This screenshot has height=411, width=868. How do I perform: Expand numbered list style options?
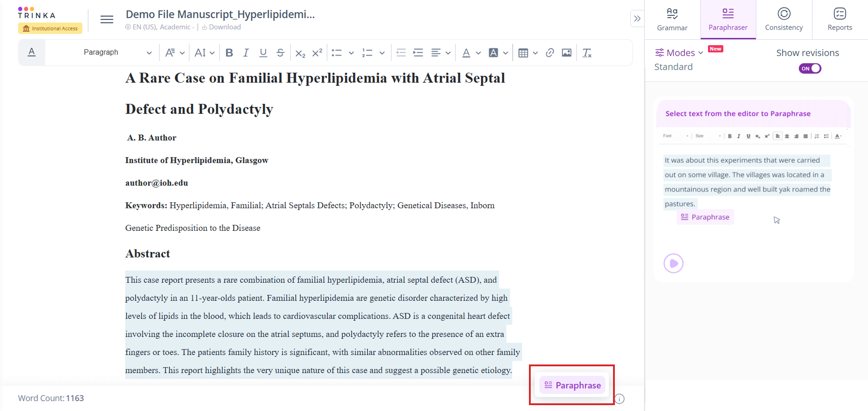pyautogui.click(x=382, y=53)
